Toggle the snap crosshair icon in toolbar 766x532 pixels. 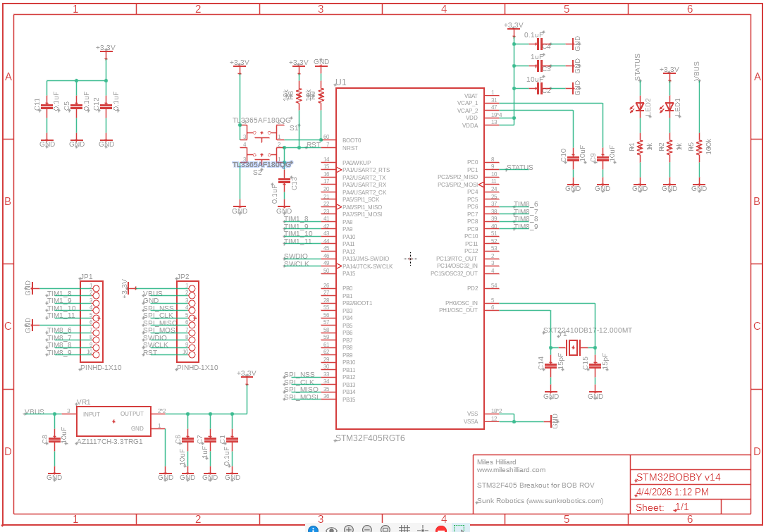coord(423,528)
